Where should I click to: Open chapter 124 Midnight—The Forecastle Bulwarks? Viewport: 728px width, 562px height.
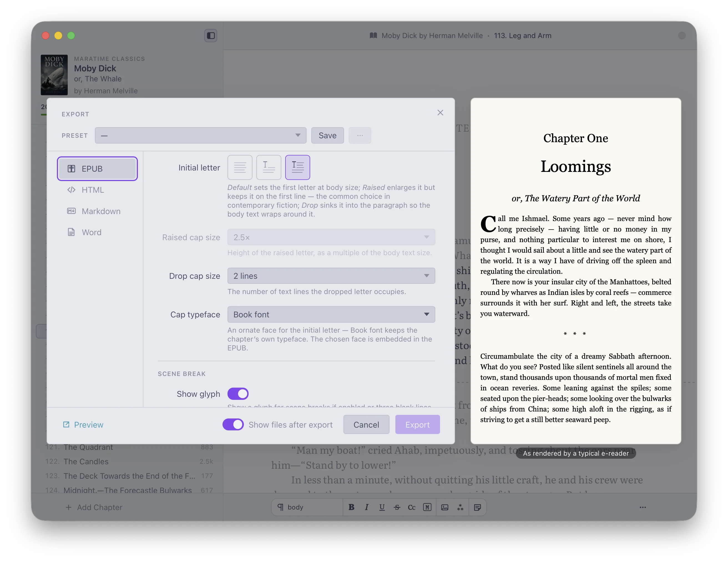(129, 490)
